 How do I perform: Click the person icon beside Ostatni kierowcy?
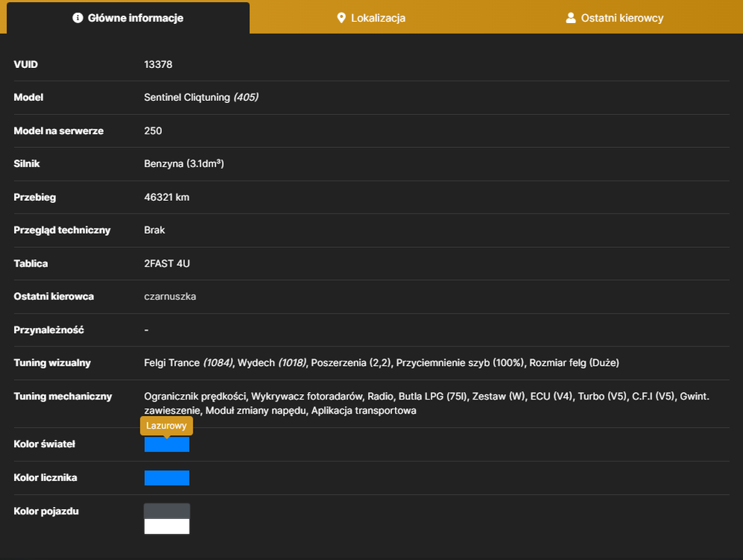571,18
